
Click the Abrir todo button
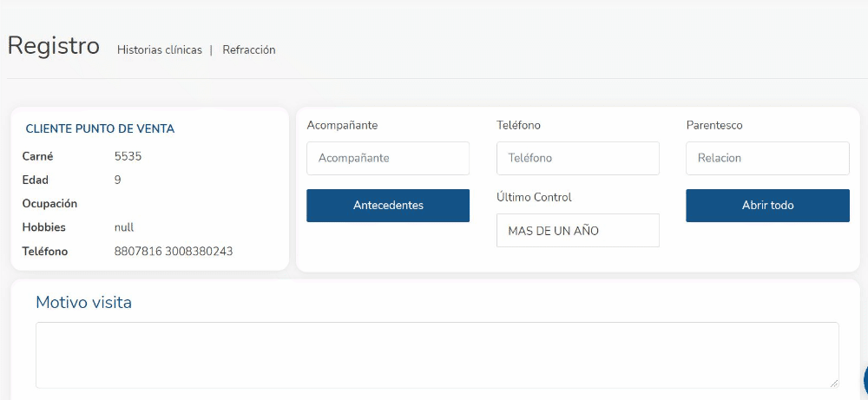point(767,206)
